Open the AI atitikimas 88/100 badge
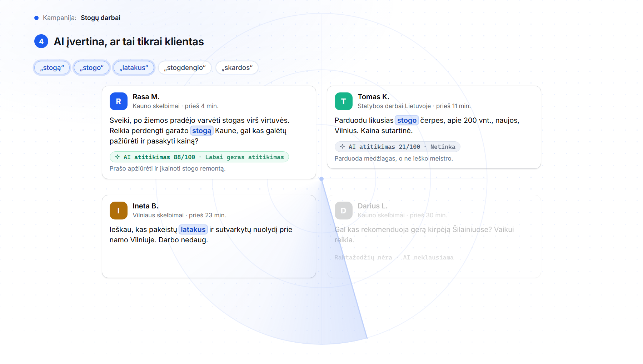 click(199, 157)
